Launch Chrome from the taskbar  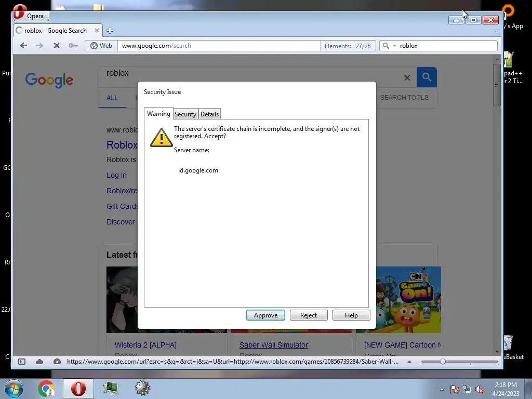pos(46,389)
